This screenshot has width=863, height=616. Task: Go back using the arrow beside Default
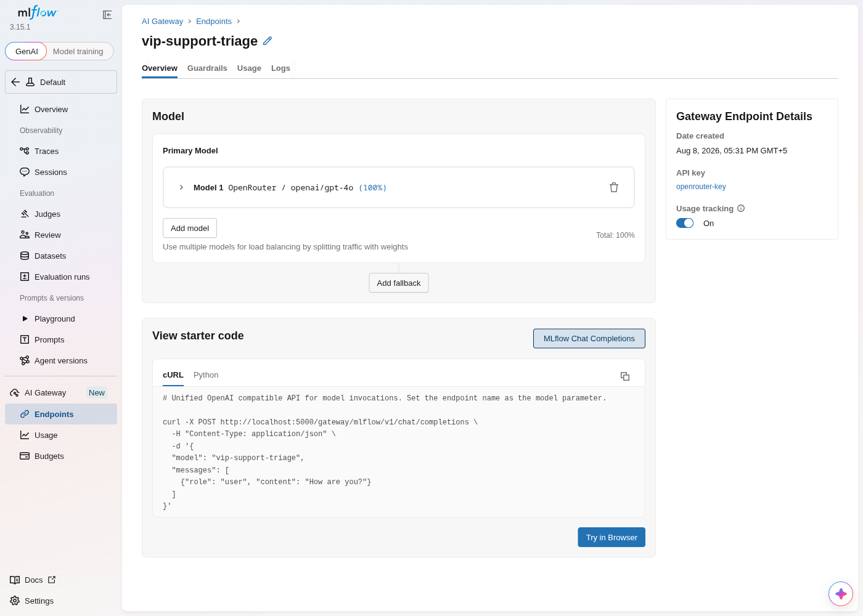point(15,82)
